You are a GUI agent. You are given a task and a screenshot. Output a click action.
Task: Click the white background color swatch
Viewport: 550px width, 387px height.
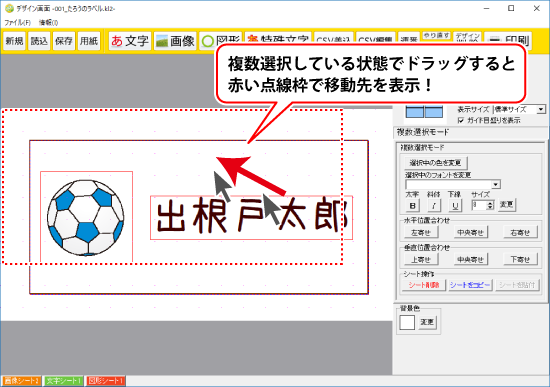pos(407,322)
